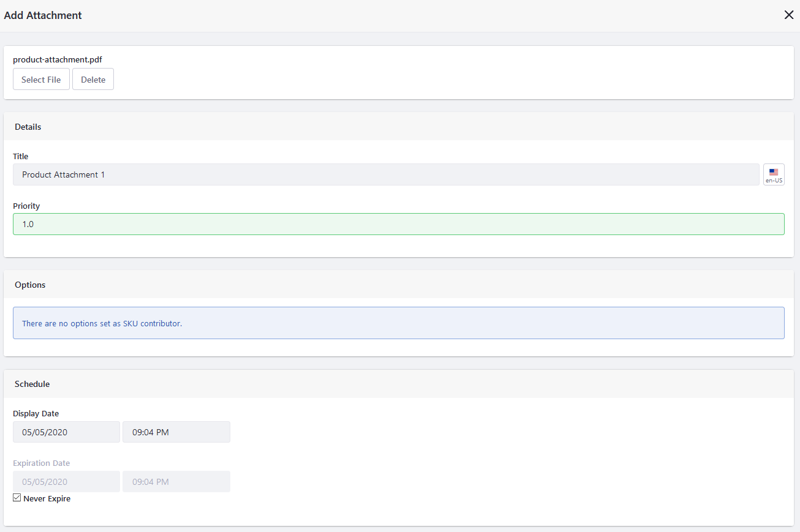Focus the Priority field showing 1.0
800x532 pixels.
[x=399, y=224]
